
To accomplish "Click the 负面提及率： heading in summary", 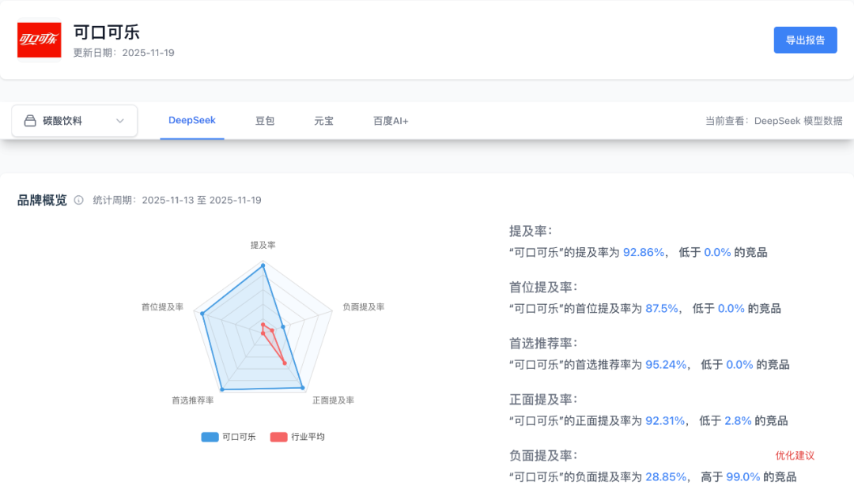I will click(x=543, y=455).
